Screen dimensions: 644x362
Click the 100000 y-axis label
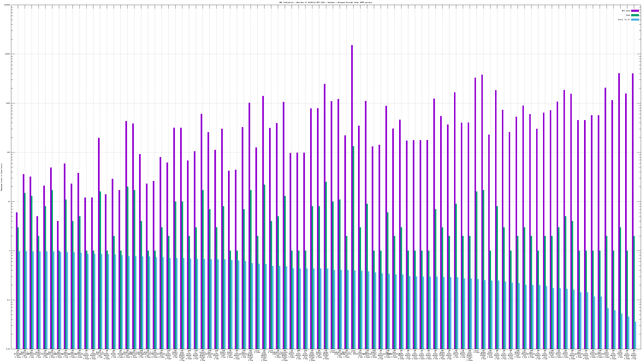point(7,5)
